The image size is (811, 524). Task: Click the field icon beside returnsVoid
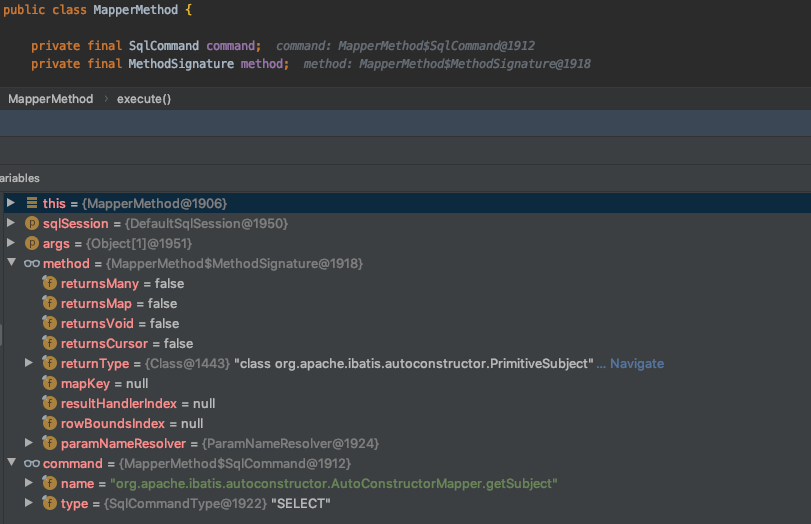(49, 323)
